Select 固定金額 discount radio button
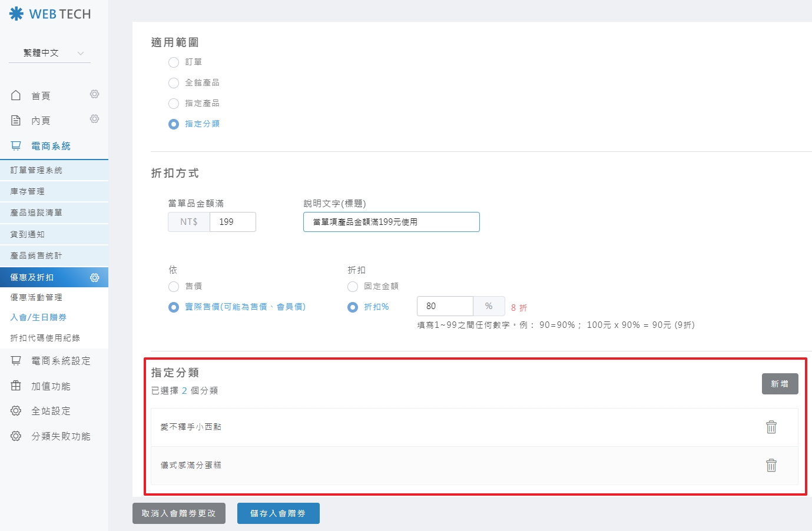Image resolution: width=812 pixels, height=531 pixels. [353, 287]
